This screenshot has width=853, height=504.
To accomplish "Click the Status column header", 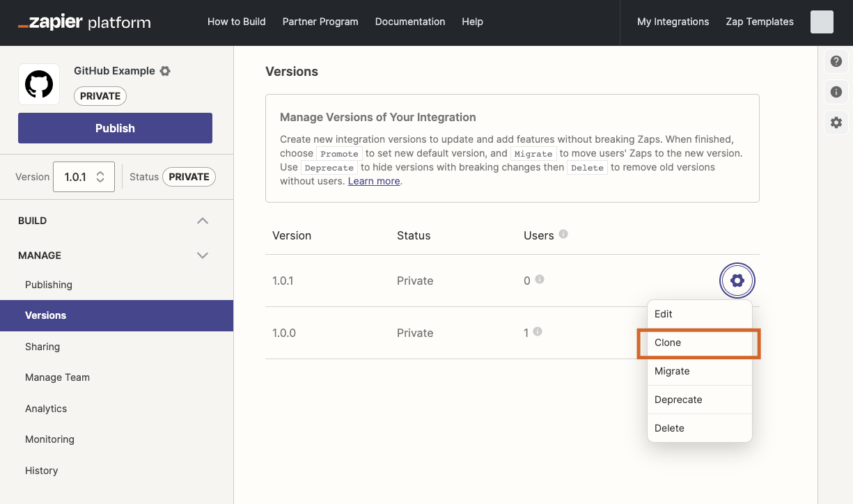I will 414,235.
